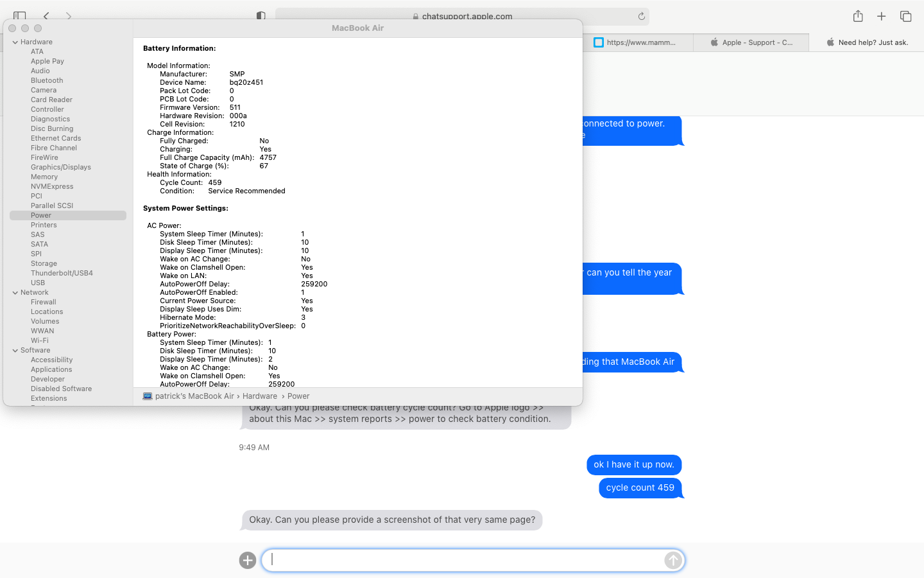This screenshot has height=578, width=924.
Task: Select Controller in the sidebar
Action: click(47, 110)
